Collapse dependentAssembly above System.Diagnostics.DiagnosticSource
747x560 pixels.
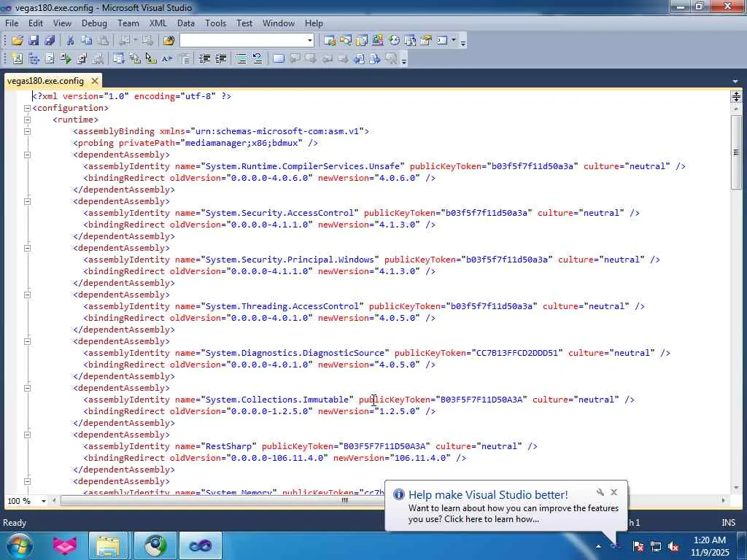[27, 341]
